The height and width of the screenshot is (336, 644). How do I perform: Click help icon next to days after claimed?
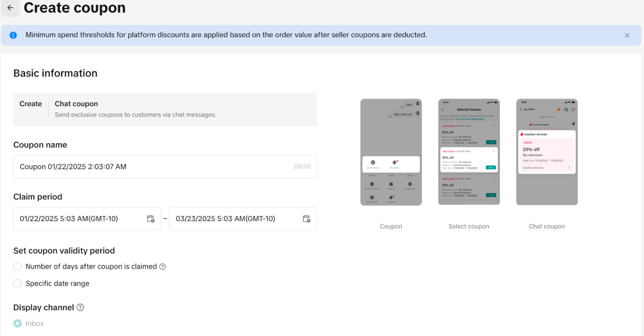point(163,266)
